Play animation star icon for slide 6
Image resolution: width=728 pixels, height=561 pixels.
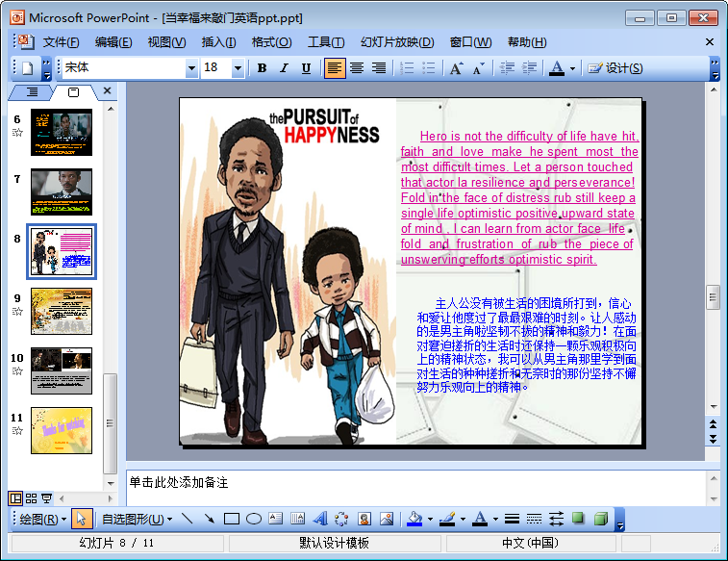coord(17,133)
